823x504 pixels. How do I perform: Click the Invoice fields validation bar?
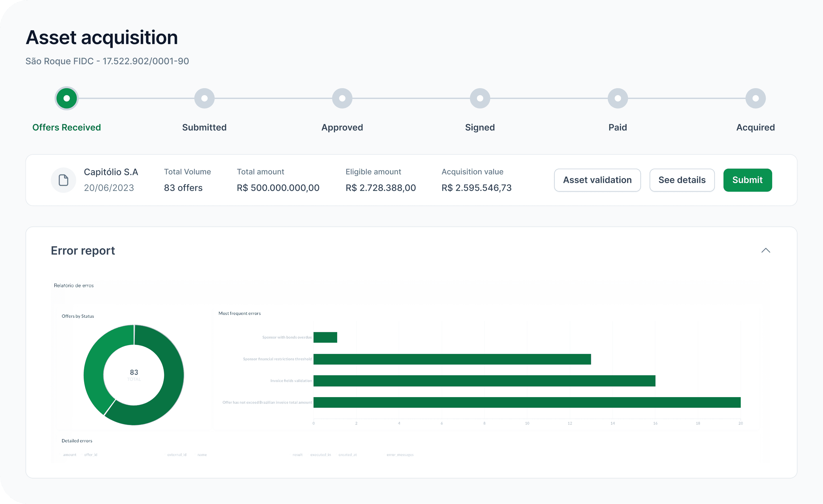point(484,381)
